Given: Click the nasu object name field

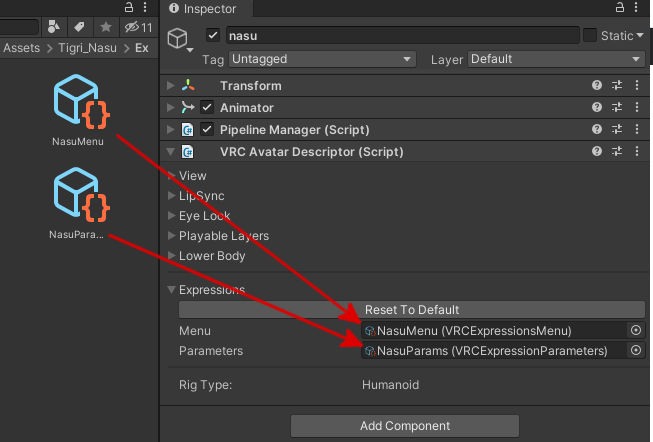Looking at the screenshot, I should [402, 35].
